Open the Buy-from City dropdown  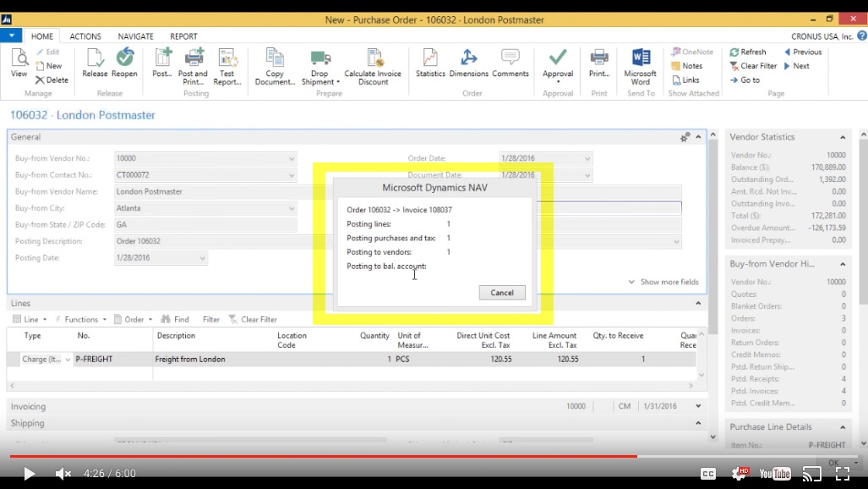point(292,208)
